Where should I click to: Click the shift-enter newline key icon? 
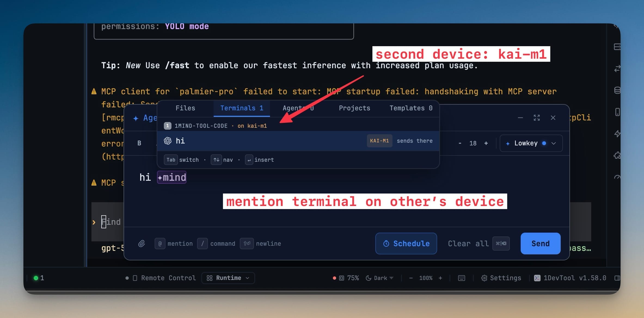pyautogui.click(x=247, y=244)
